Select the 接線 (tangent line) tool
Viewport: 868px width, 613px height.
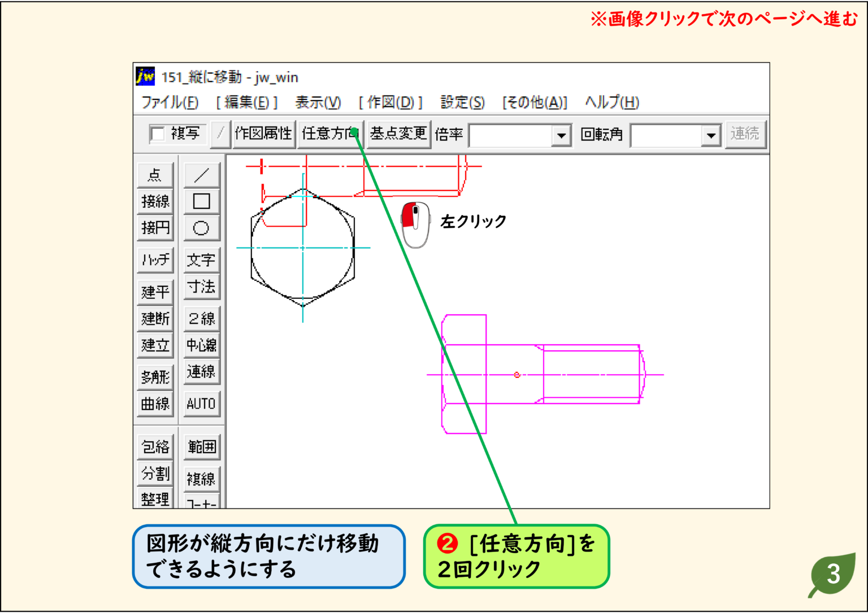[155, 202]
